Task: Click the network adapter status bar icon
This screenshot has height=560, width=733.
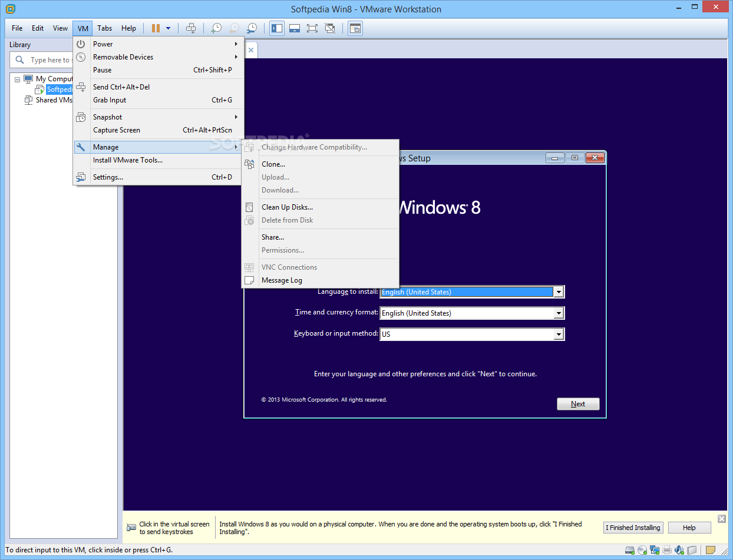Action: 655,550
